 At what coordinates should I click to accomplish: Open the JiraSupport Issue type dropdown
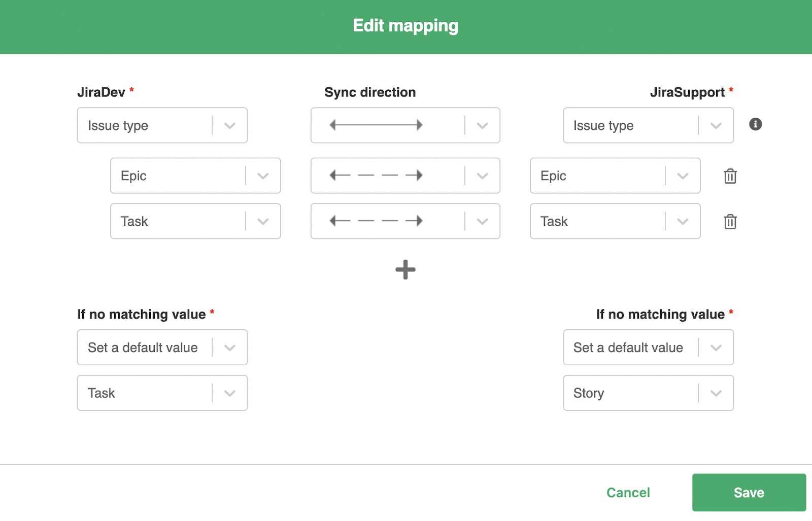(x=649, y=125)
